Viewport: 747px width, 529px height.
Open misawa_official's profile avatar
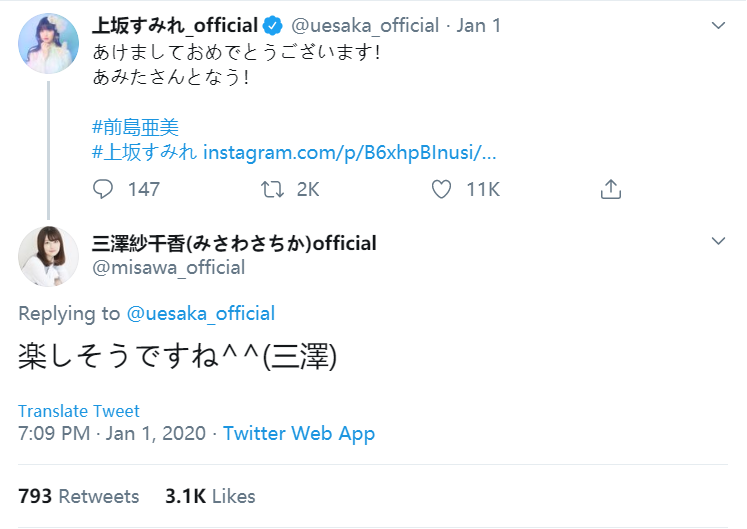pyautogui.click(x=48, y=256)
